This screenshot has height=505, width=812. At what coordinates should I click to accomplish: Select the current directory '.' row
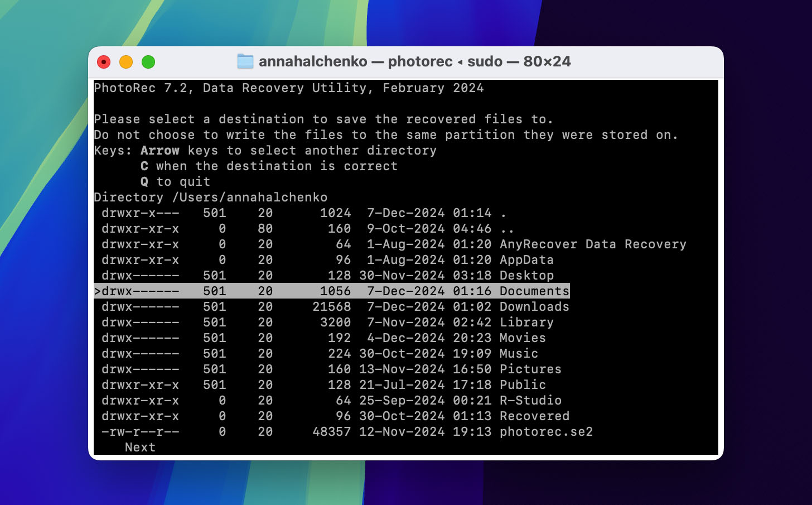click(304, 213)
